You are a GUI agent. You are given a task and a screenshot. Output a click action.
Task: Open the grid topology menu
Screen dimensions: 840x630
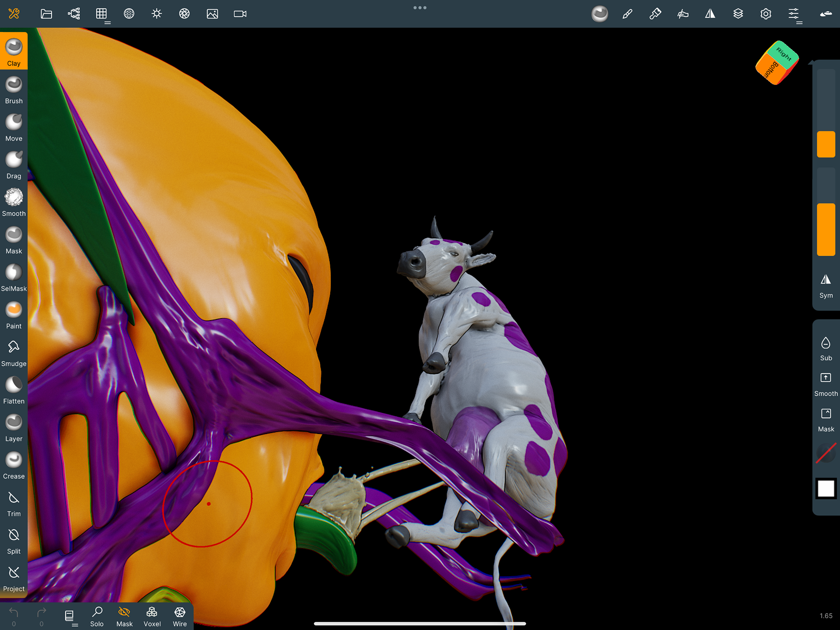click(x=101, y=14)
